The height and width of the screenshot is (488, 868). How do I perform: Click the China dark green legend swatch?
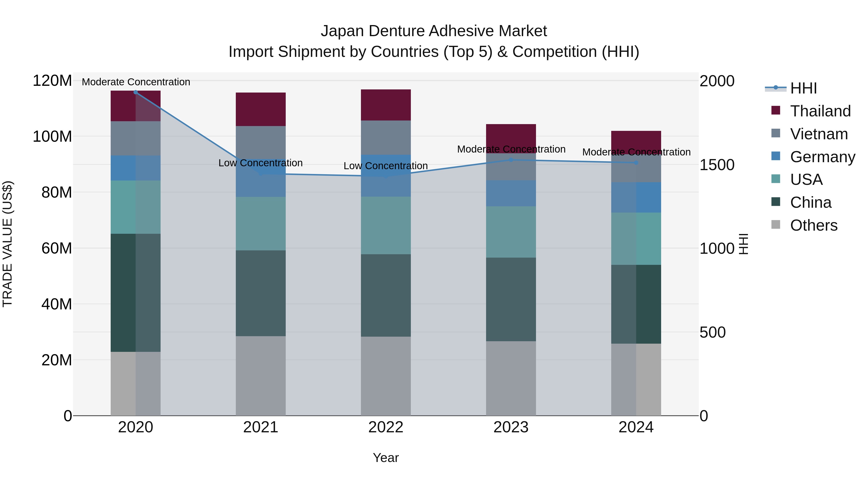pos(776,201)
